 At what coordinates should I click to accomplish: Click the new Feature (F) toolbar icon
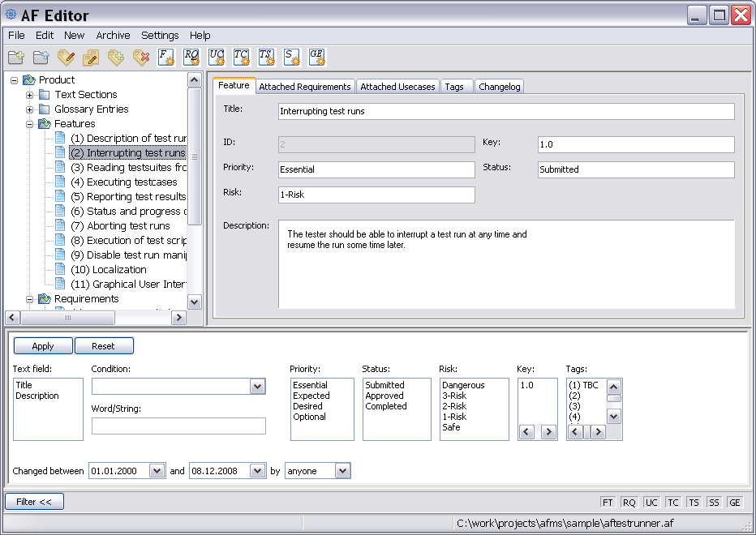[x=166, y=57]
